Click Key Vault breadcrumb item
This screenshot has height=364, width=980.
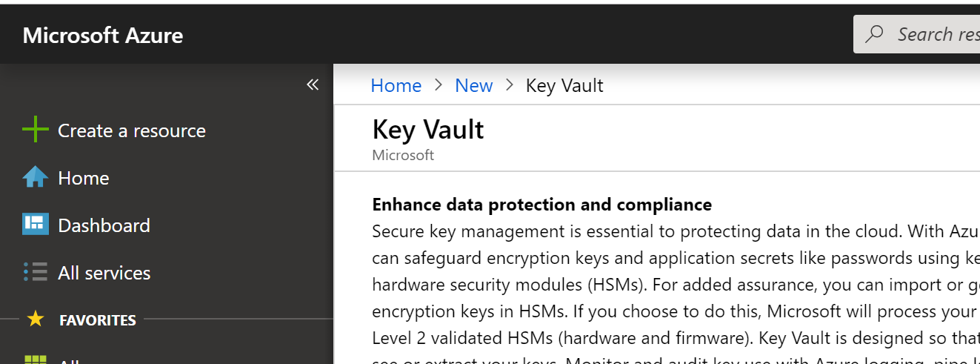coord(564,85)
